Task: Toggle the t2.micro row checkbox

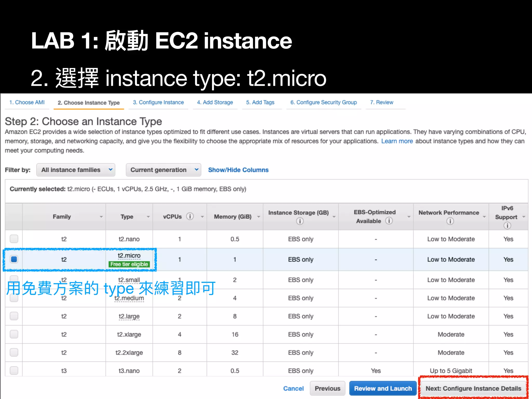Action: point(14,259)
